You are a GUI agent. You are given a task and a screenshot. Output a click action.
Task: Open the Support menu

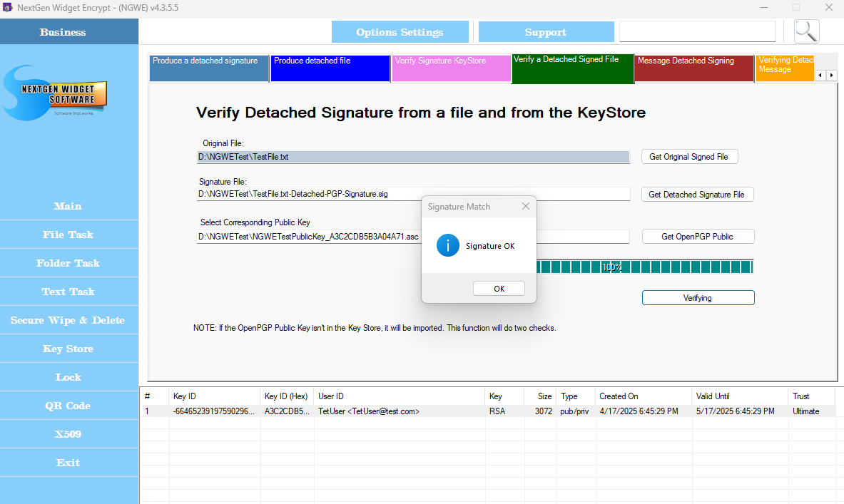pos(546,32)
